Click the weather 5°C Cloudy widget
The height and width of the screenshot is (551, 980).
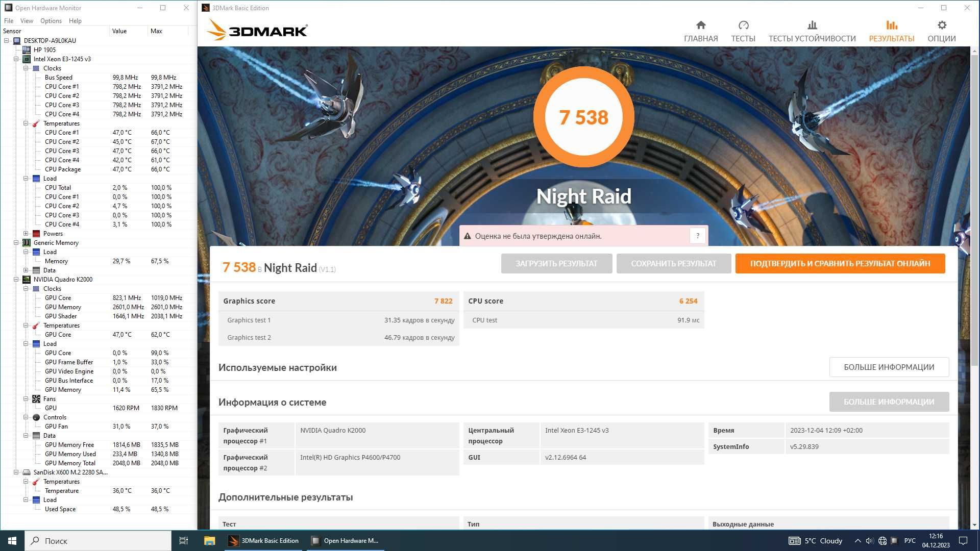[816, 541]
